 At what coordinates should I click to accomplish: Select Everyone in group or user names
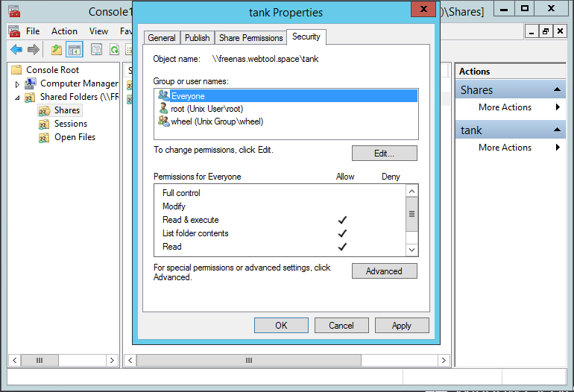click(286, 96)
